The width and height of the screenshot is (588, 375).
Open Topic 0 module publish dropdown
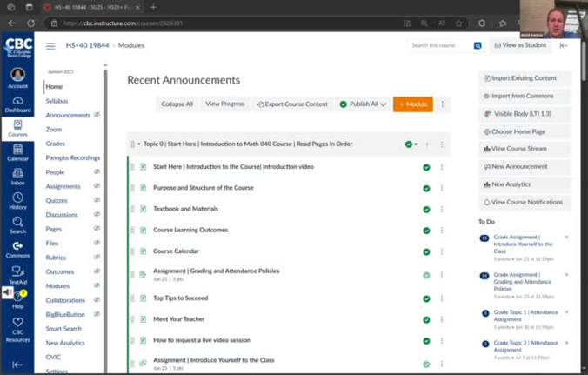(x=411, y=144)
